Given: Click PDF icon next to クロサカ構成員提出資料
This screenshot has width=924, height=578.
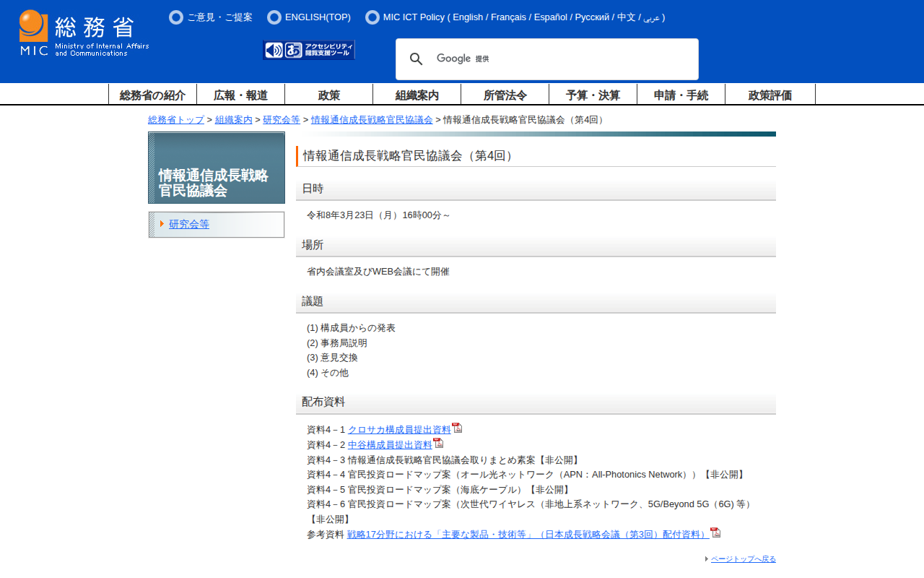Looking at the screenshot, I should 457,428.
